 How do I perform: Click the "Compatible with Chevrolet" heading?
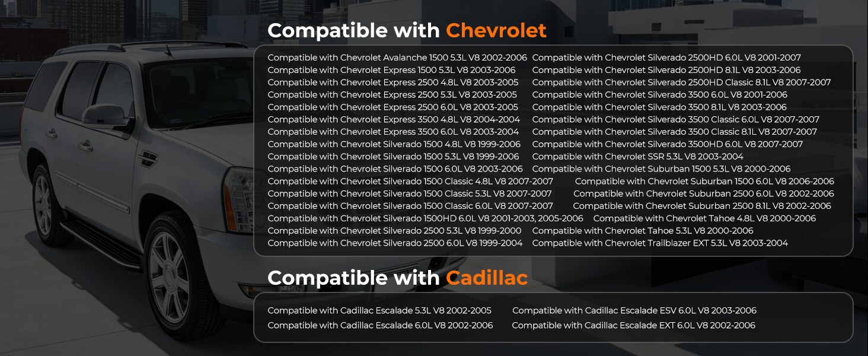click(x=407, y=30)
